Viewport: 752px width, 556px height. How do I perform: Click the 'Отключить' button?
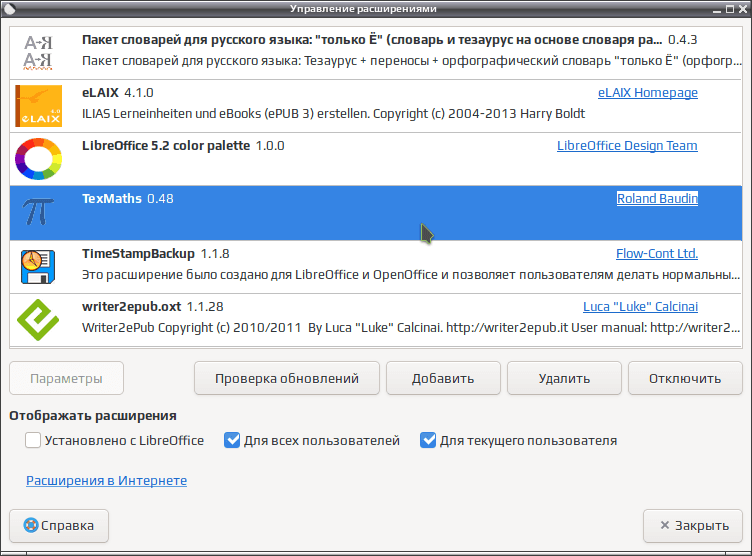click(x=685, y=379)
